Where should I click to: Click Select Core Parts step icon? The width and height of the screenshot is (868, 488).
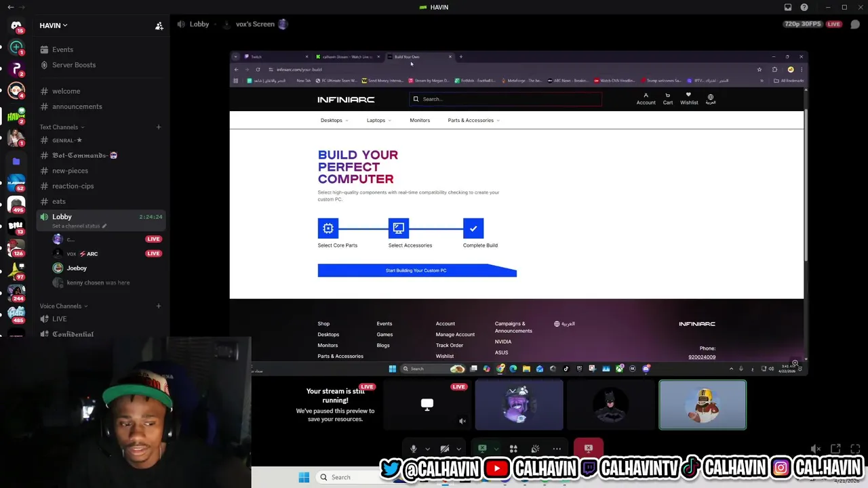[328, 228]
